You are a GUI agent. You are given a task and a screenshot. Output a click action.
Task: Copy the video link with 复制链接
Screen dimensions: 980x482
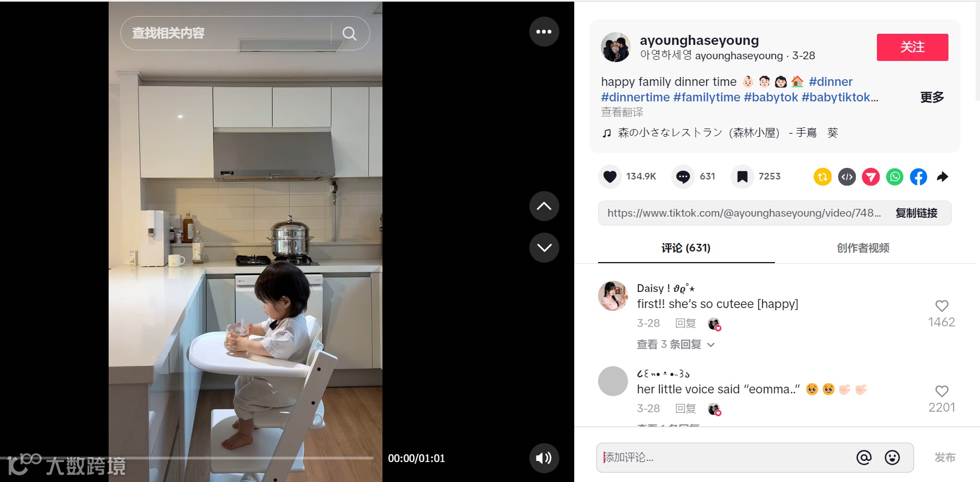(916, 213)
